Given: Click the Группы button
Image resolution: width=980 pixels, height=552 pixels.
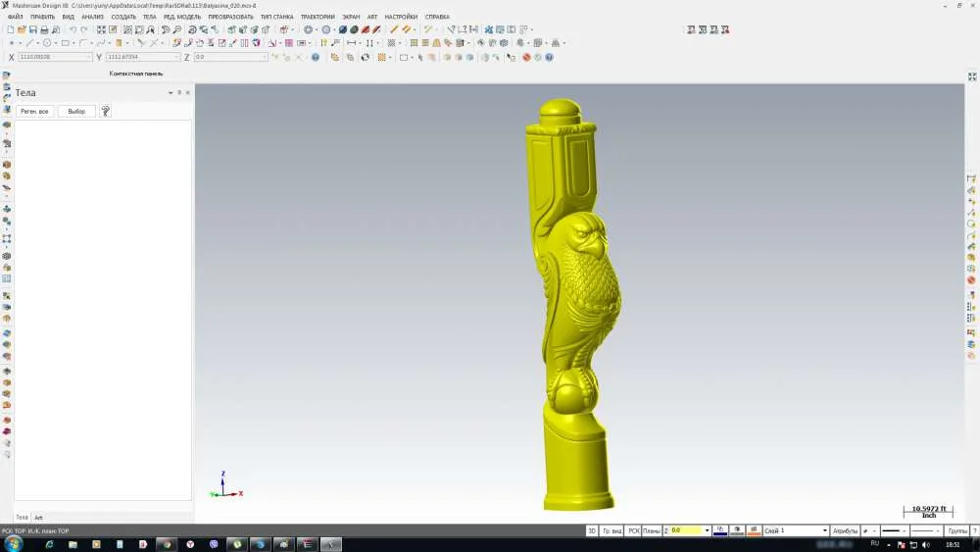Looking at the screenshot, I should [x=956, y=530].
